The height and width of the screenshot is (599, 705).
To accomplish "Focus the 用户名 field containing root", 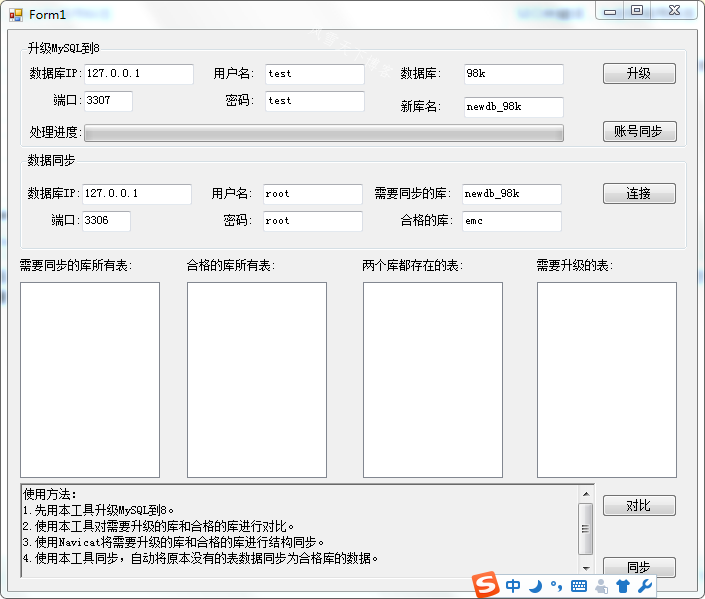I will tap(313, 194).
